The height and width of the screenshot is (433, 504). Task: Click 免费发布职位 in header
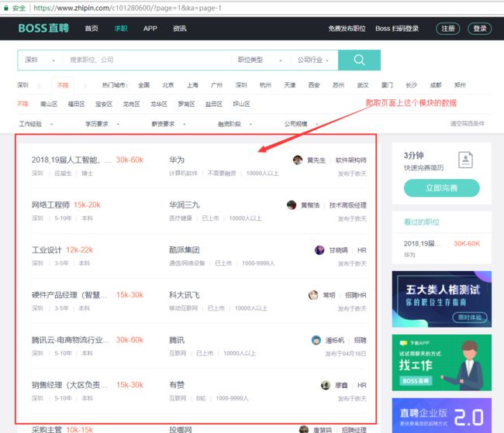pyautogui.click(x=347, y=29)
